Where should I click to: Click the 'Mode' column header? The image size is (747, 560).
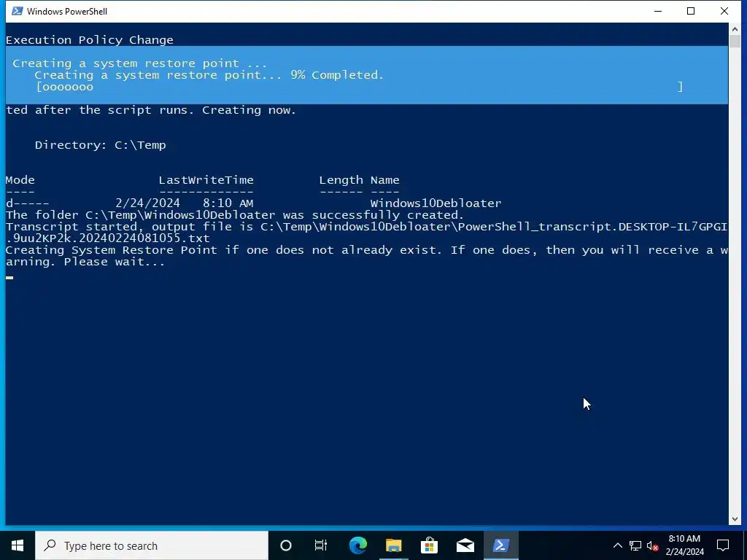(x=20, y=180)
